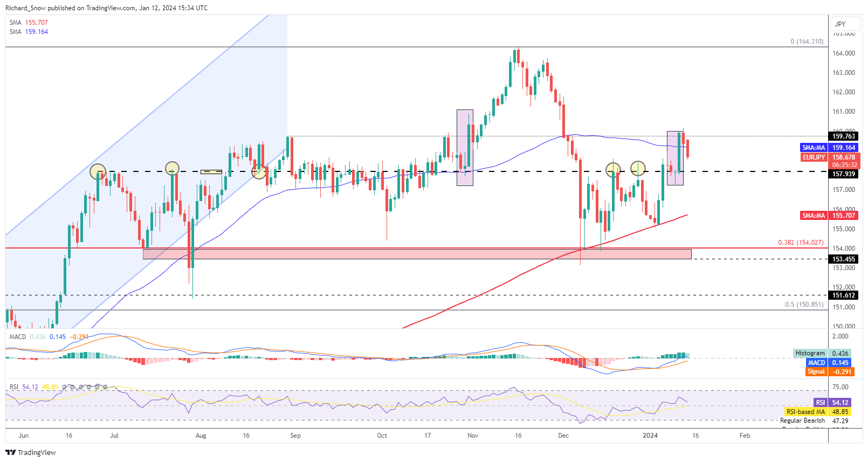Click the Jul label on time axis
The height and width of the screenshot is (462, 868).
[114, 436]
